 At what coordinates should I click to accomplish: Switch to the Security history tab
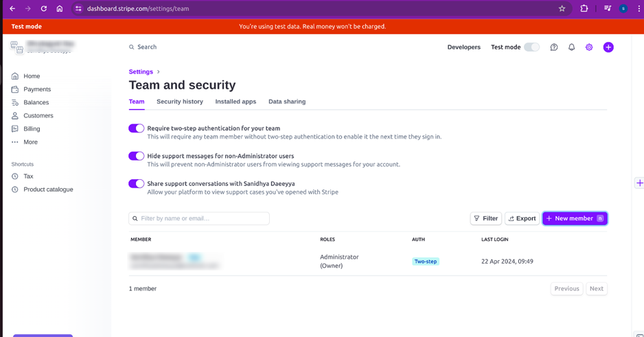tap(180, 102)
